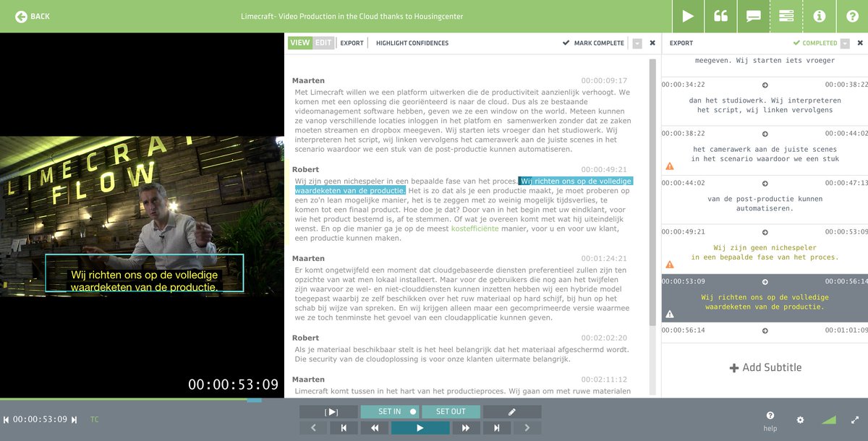The width and height of the screenshot is (868, 441).
Task: Step back one frame beside timecode field
Action: pos(7,419)
